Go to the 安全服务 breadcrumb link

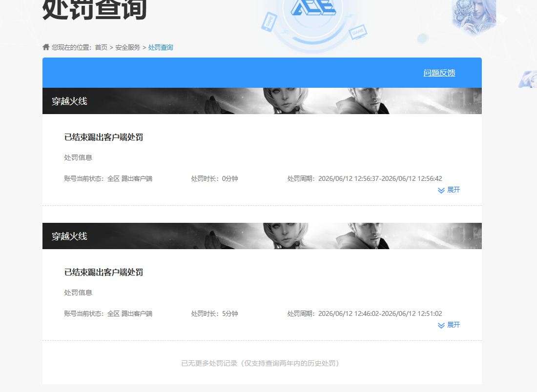click(x=128, y=47)
